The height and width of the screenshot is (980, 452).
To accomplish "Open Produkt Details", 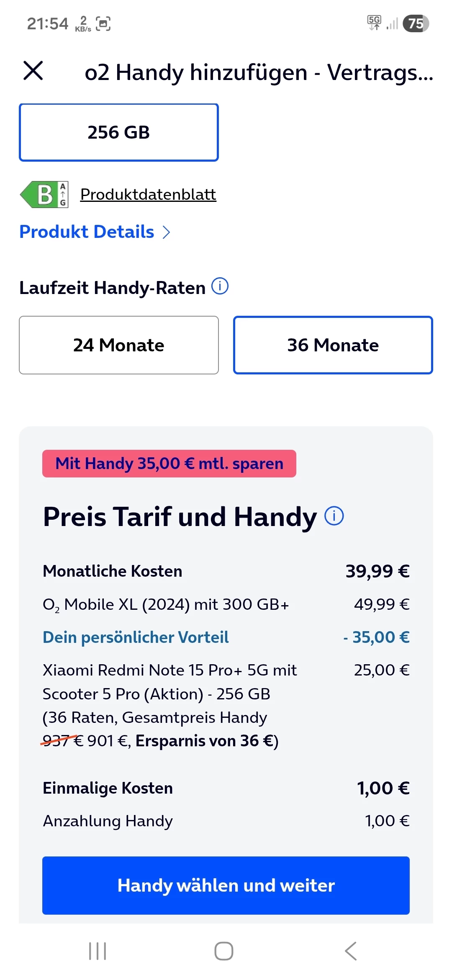I will [x=87, y=232].
